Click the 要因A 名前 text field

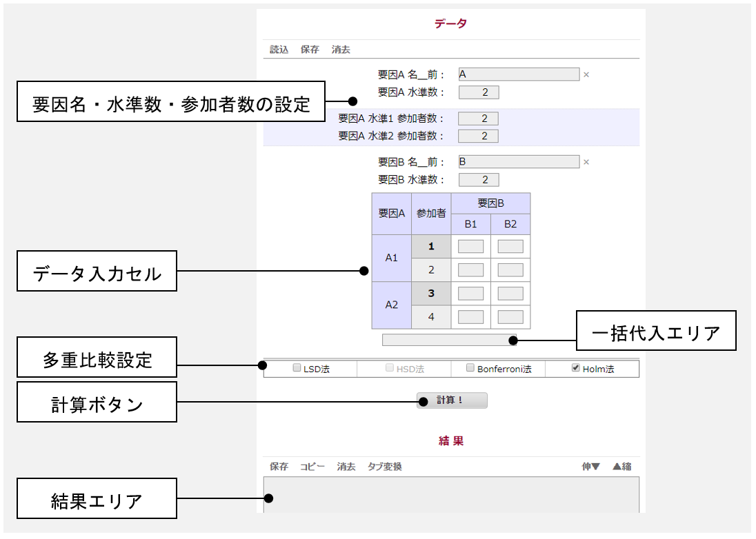coord(518,74)
